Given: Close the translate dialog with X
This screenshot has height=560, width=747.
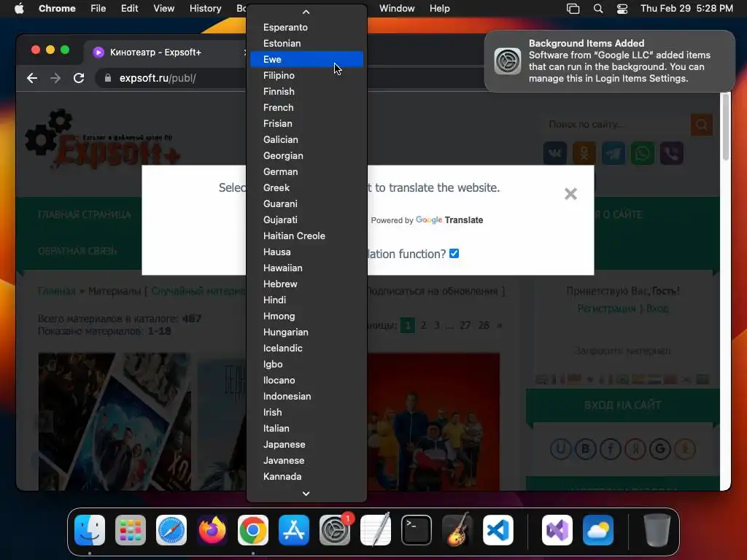Looking at the screenshot, I should click(570, 194).
